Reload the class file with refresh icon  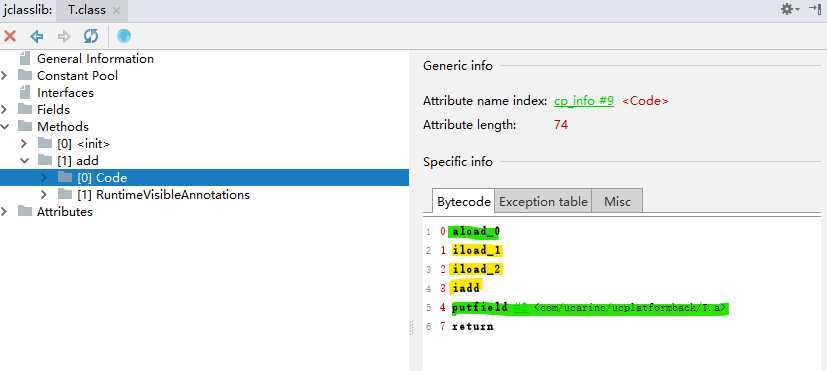tap(91, 36)
